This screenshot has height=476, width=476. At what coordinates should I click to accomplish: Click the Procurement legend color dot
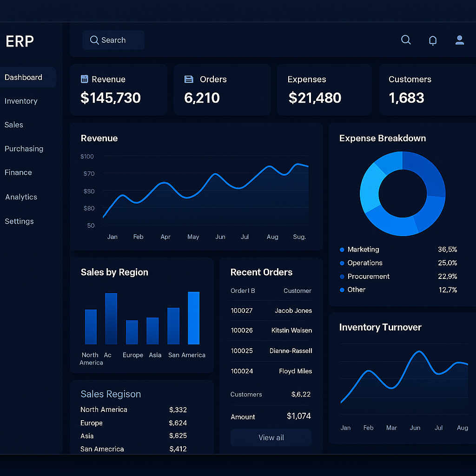(x=342, y=277)
